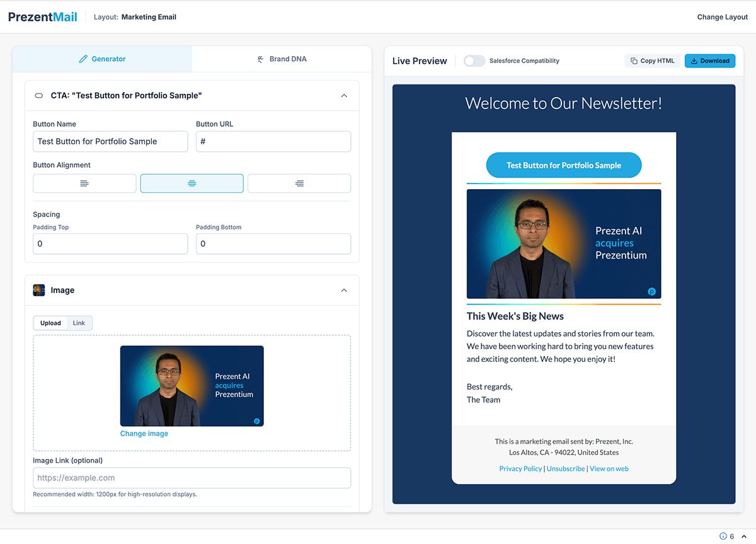This screenshot has height=544, width=756.
Task: Click the Marketing Email layout label
Action: pyautogui.click(x=149, y=17)
